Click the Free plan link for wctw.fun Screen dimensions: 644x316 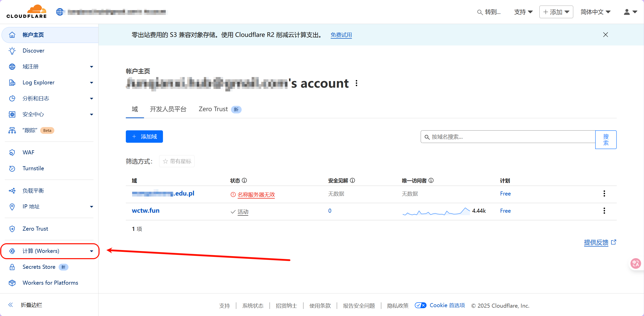[505, 211]
